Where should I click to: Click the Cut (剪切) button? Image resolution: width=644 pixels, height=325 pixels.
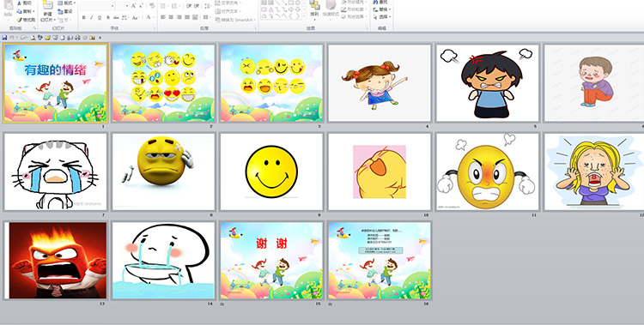coord(24,3)
